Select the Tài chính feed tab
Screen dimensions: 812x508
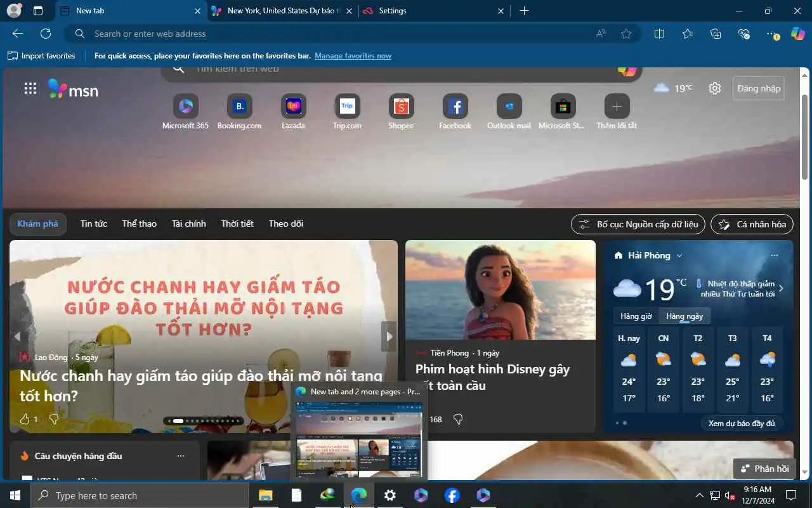coord(188,224)
